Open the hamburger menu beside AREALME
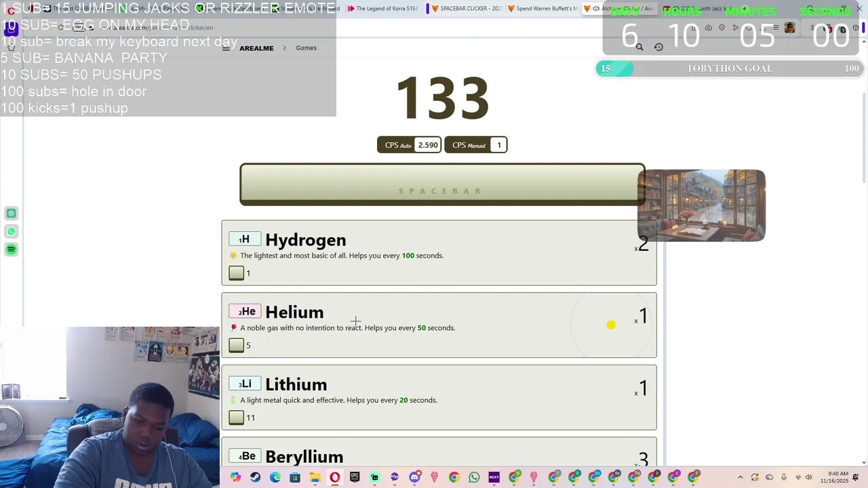868x488 pixels. [x=226, y=48]
